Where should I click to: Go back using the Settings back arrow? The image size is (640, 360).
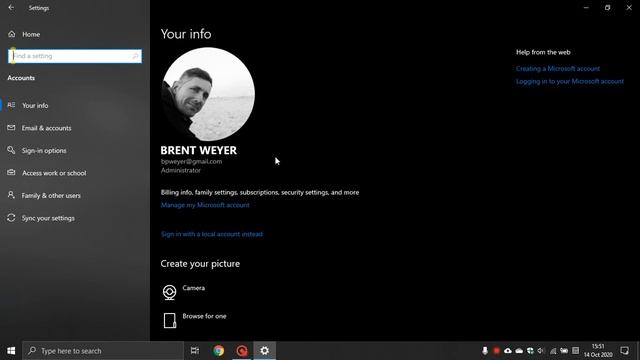pos(11,8)
